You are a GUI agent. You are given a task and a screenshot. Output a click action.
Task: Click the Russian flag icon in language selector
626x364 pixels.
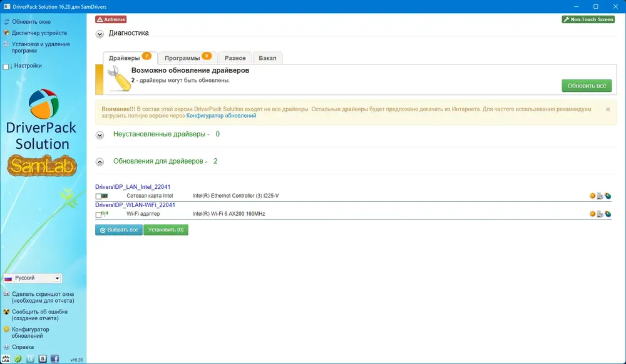point(8,278)
